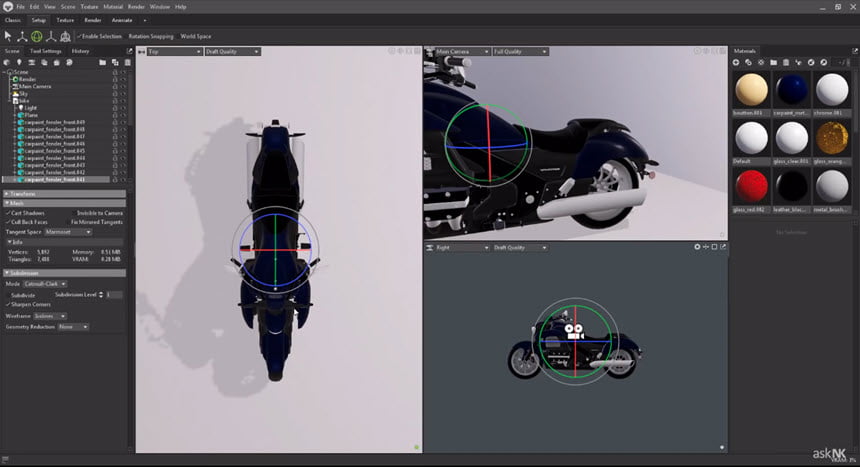
Task: Delete material using Materials trash icon
Action: [x=786, y=63]
